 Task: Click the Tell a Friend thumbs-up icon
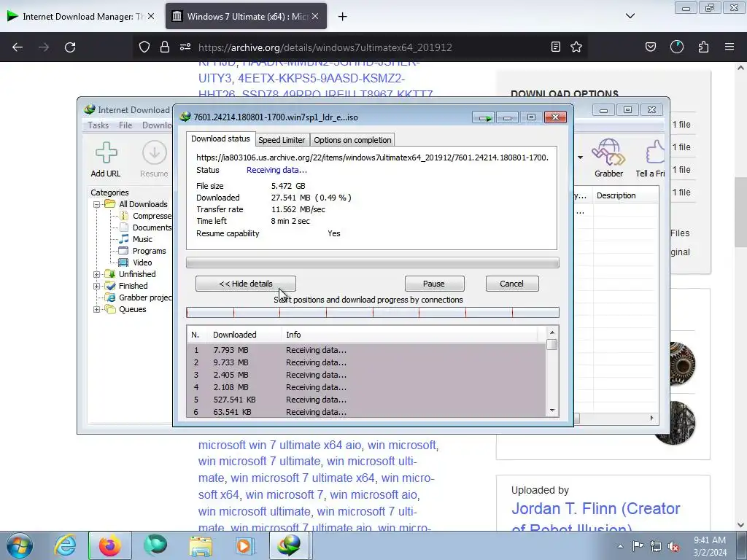pyautogui.click(x=655, y=152)
